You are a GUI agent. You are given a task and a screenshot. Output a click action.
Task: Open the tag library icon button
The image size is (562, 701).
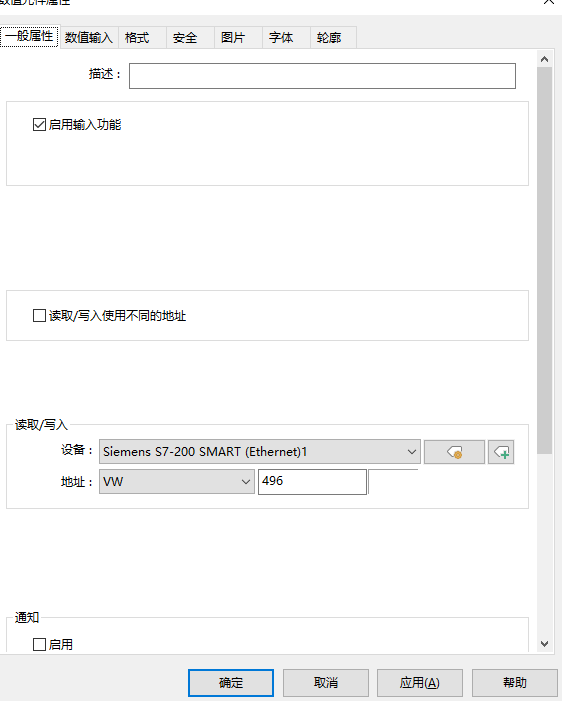454,452
